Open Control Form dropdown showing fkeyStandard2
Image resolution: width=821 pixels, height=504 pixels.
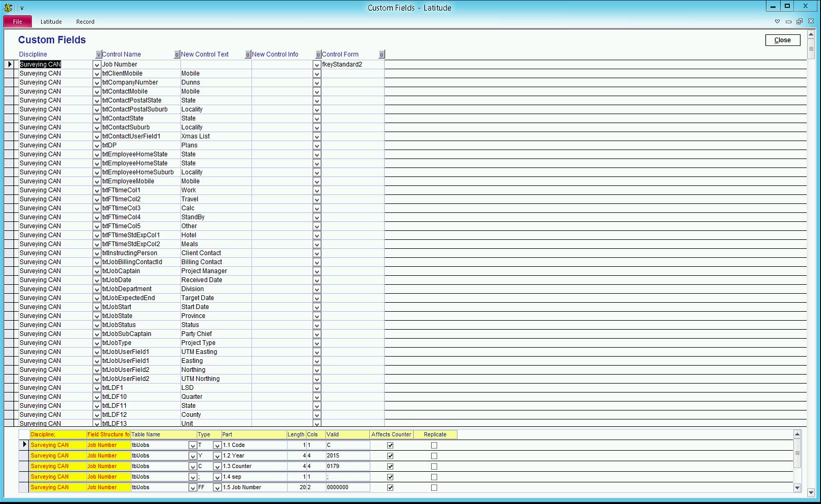[317, 64]
